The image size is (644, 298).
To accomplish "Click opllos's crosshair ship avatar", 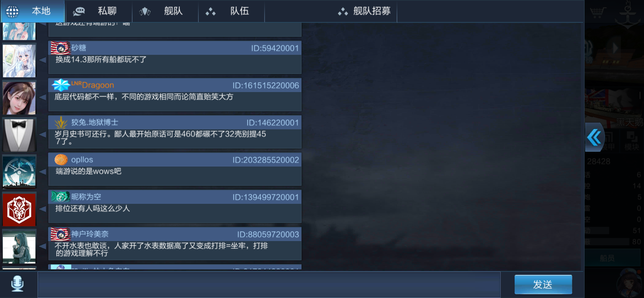I will [19, 172].
